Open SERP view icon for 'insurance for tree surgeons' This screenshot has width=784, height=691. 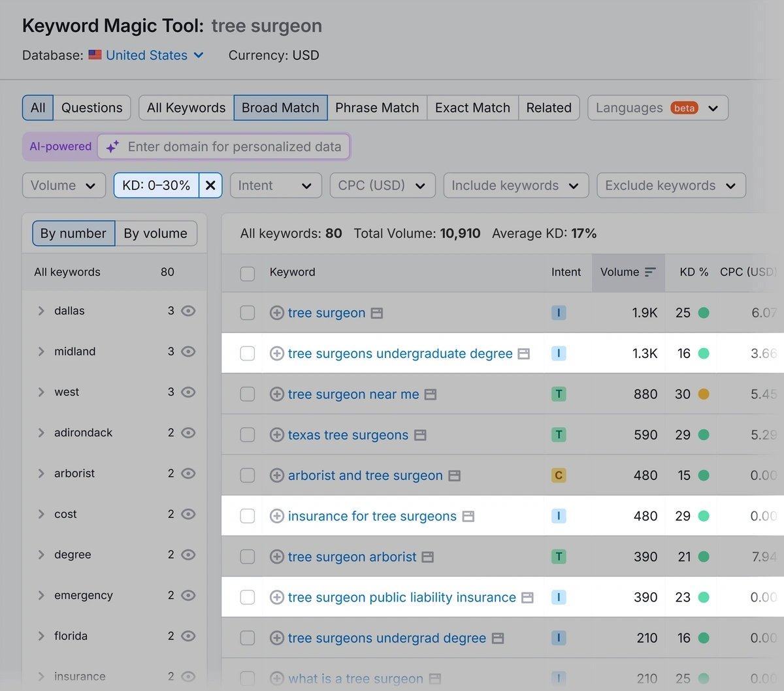468,516
